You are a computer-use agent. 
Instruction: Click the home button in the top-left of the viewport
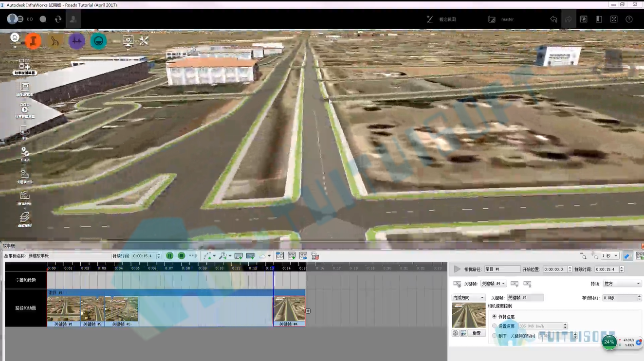(x=15, y=37)
